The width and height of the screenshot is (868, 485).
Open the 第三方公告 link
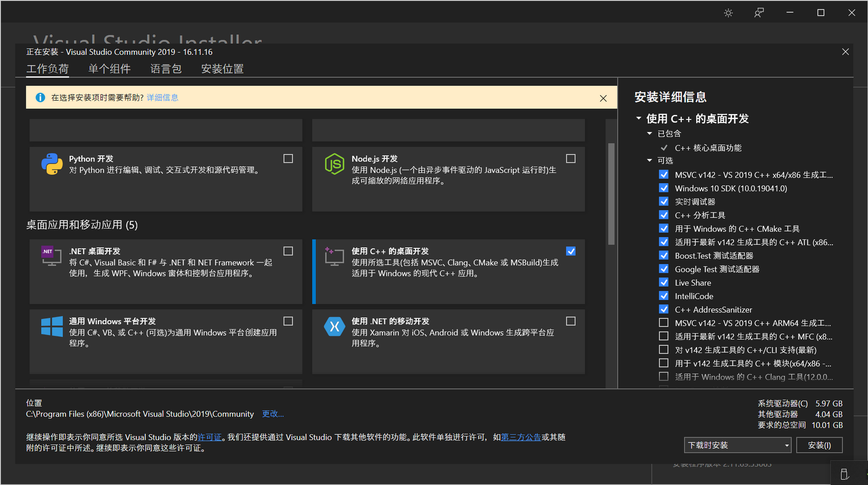click(521, 437)
